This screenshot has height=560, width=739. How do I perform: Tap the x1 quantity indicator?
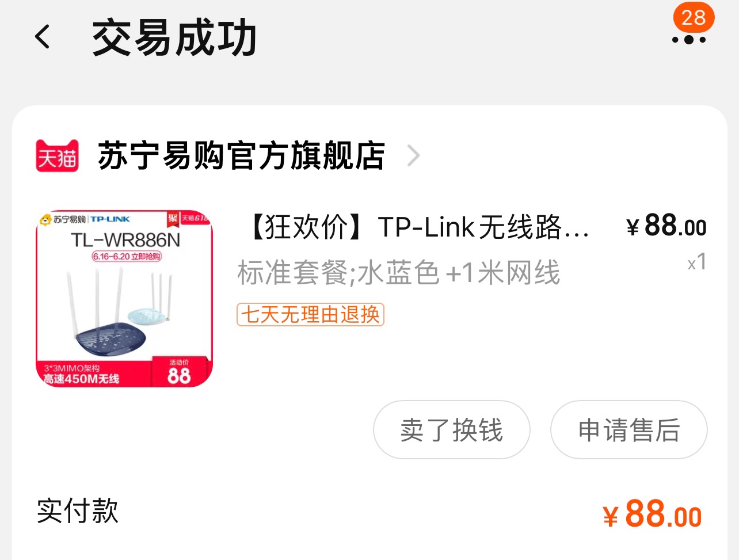(697, 262)
